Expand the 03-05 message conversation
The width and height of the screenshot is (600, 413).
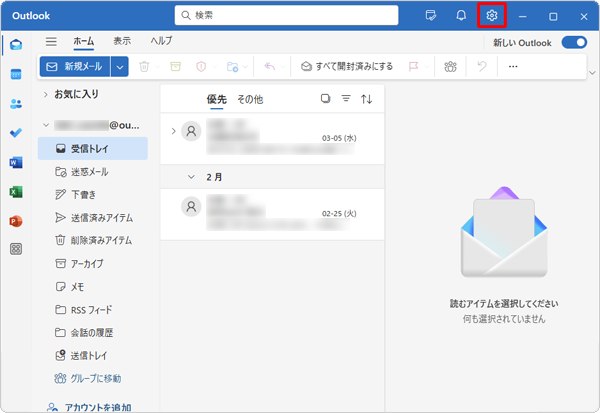[x=173, y=131]
